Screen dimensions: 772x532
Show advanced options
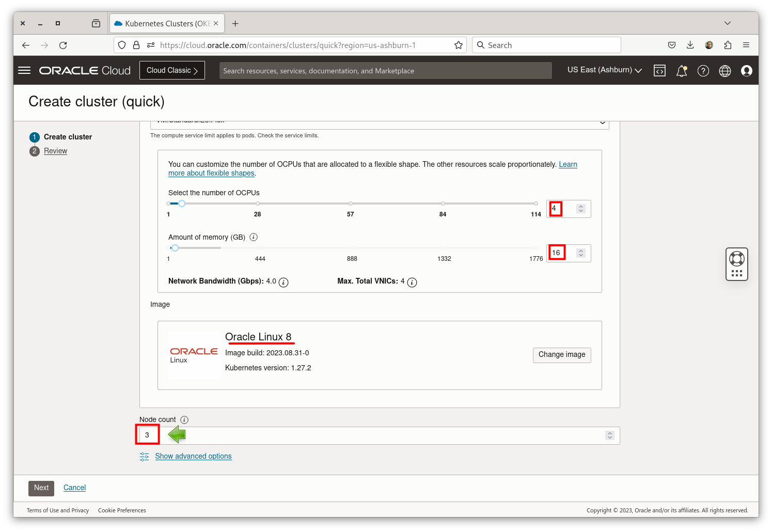(193, 456)
